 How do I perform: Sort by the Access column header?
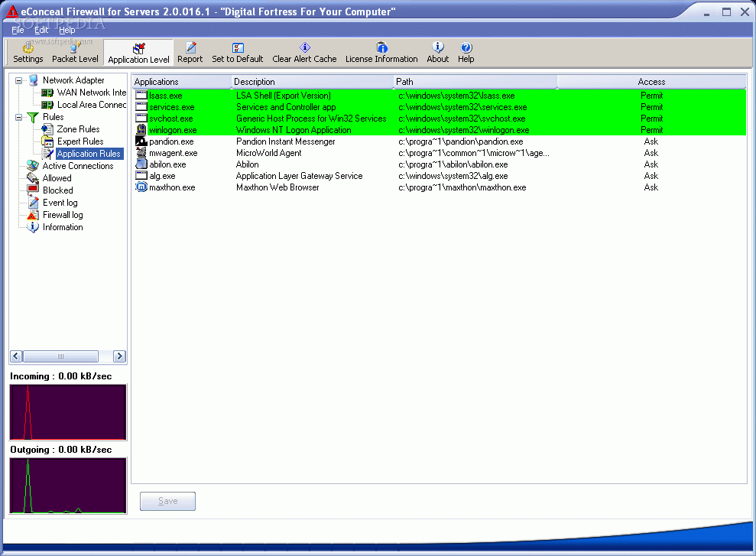click(651, 82)
